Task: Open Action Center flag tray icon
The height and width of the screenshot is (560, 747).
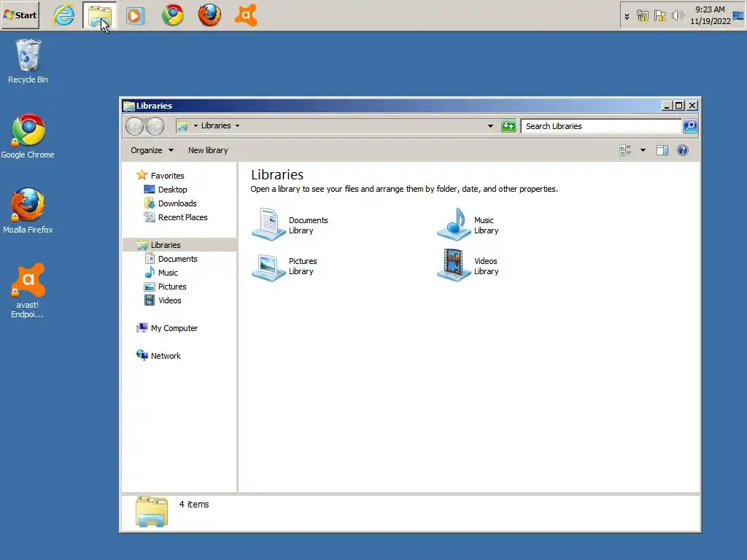Action: point(659,16)
